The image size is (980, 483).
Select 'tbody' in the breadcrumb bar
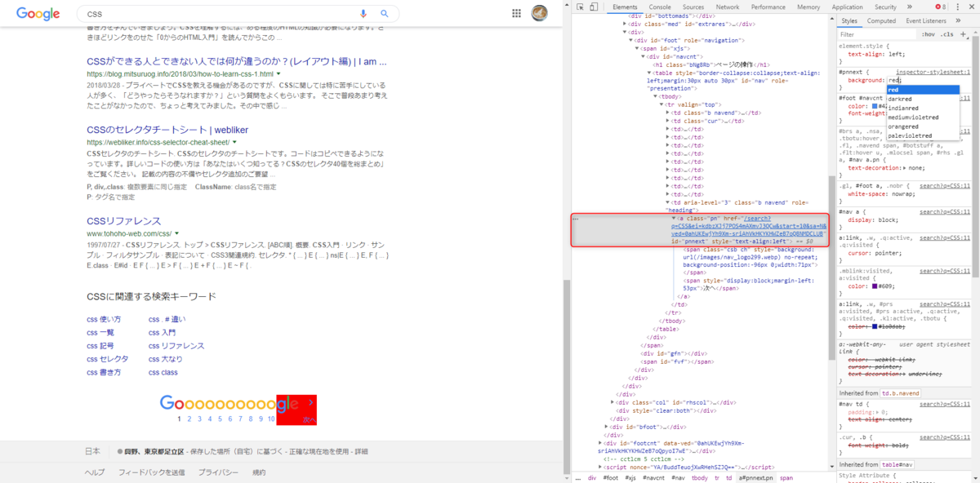(700, 478)
